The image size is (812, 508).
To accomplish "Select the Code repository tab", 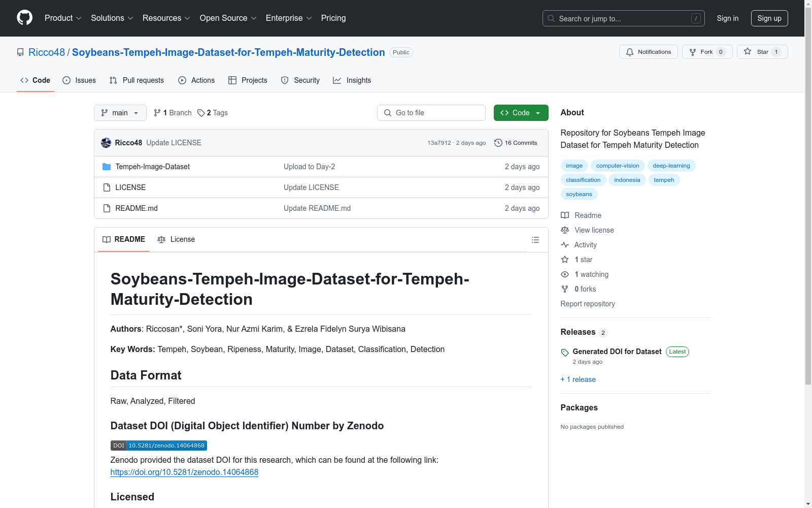I will pos(36,80).
